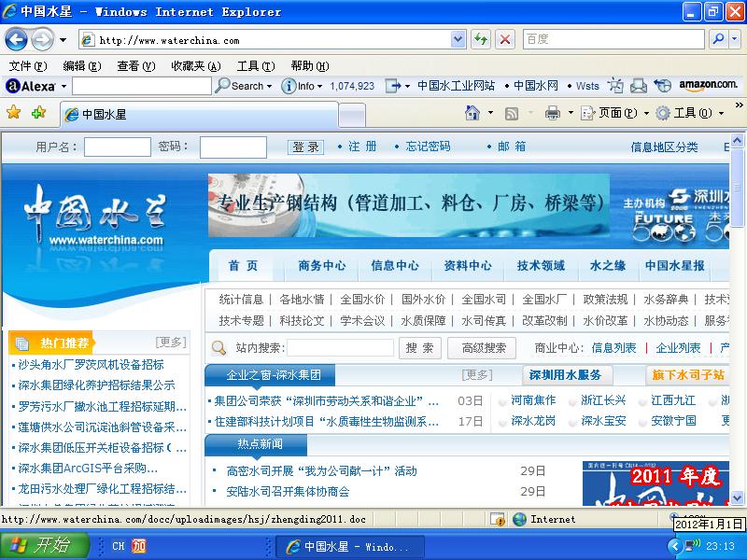This screenshot has height=560, width=747.
Task: Click the Alexa logo in toolbar
Action: 31,86
